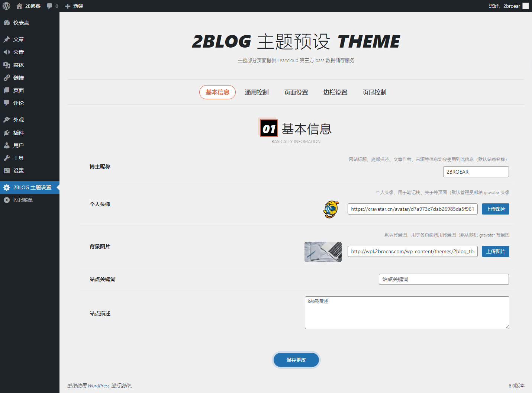532x393 pixels.
Task: Click the 6.0版本 footer text
Action: pos(516,386)
